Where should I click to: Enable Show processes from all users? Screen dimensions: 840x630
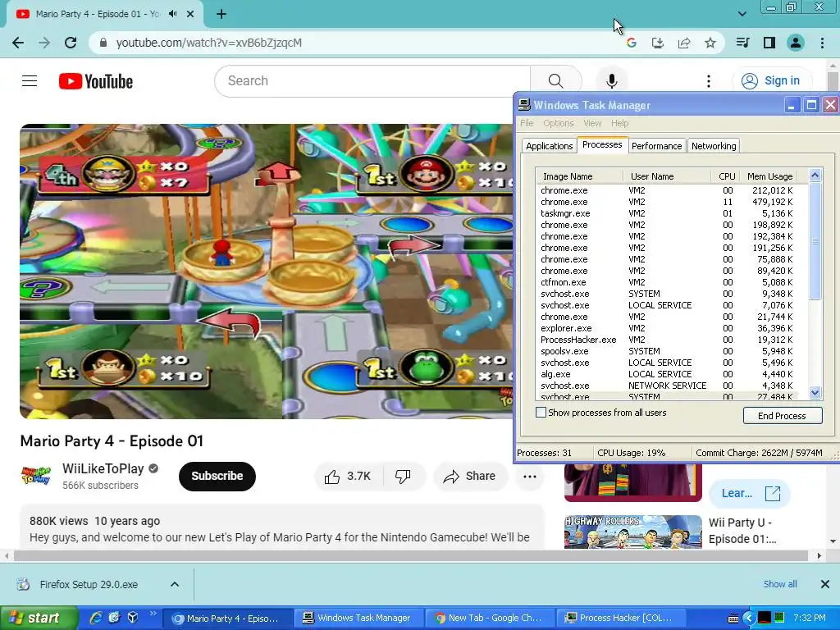coord(541,413)
